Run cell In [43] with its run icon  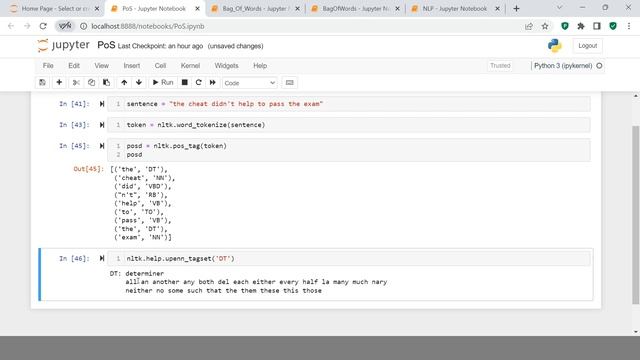[x=102, y=125]
